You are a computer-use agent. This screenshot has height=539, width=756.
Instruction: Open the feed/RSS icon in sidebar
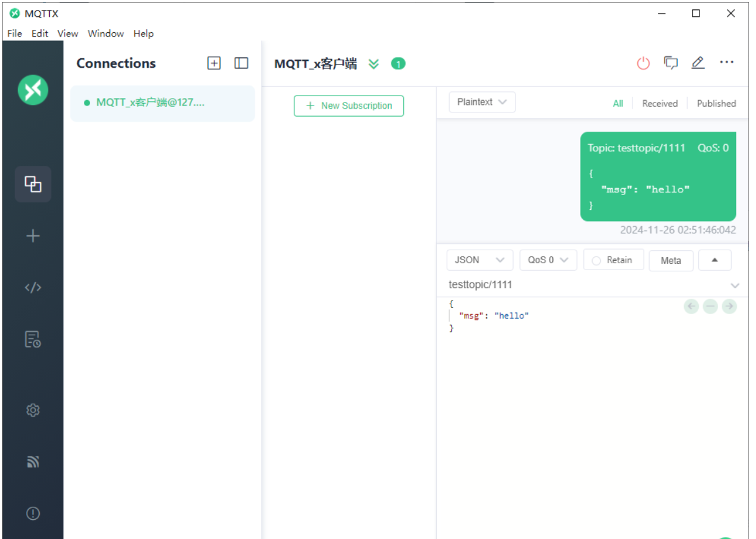click(33, 461)
